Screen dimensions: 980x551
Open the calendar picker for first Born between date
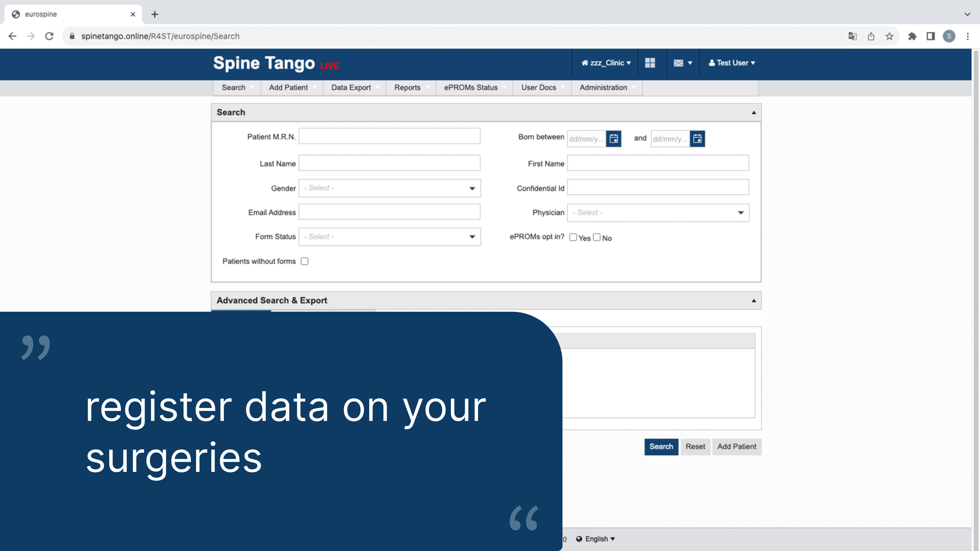[x=614, y=139]
